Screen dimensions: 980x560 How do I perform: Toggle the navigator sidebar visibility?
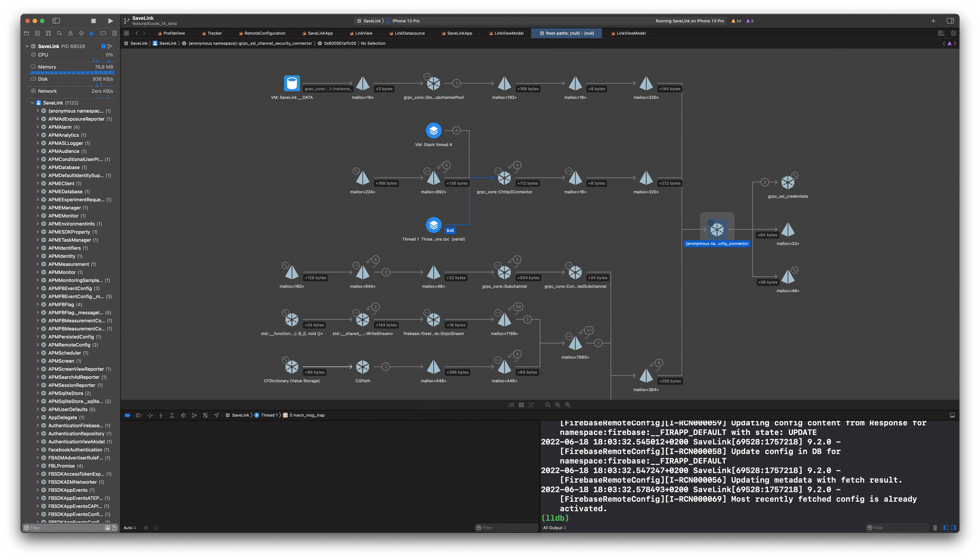[x=56, y=21]
